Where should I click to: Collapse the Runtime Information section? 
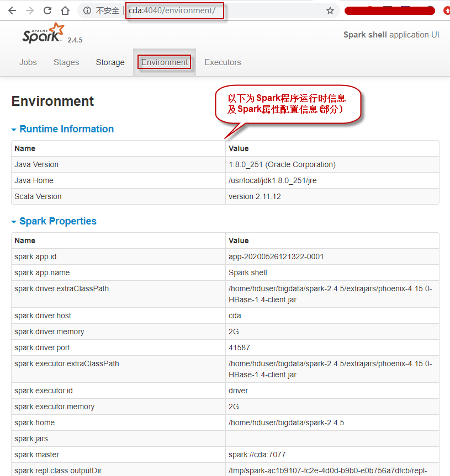[14, 130]
